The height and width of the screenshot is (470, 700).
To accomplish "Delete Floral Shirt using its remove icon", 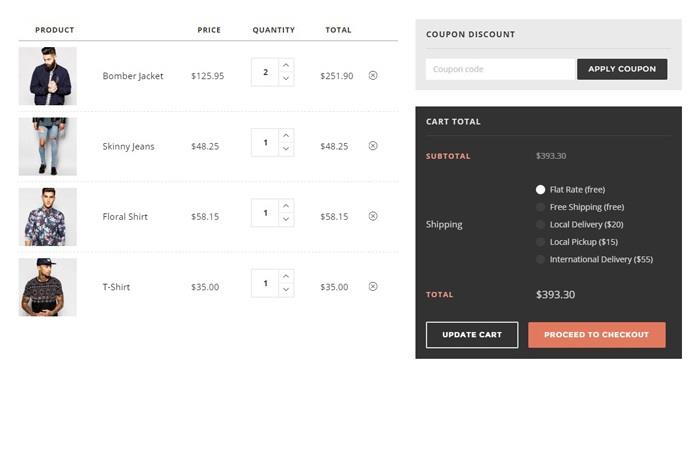I will [x=373, y=216].
